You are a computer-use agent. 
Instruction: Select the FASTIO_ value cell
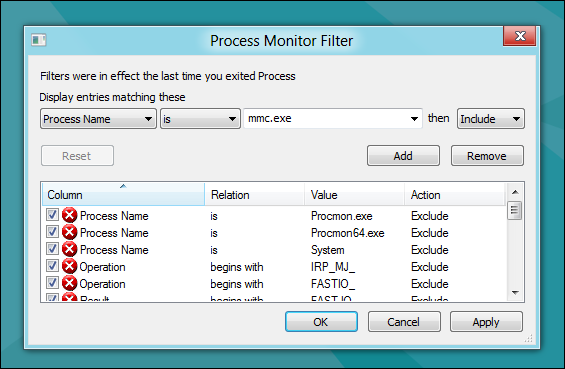click(333, 284)
